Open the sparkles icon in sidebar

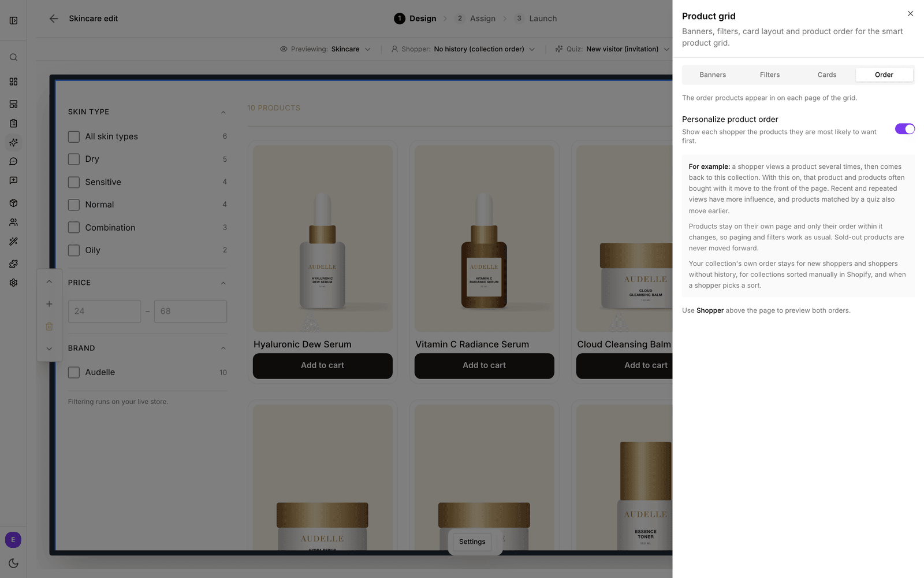13,142
